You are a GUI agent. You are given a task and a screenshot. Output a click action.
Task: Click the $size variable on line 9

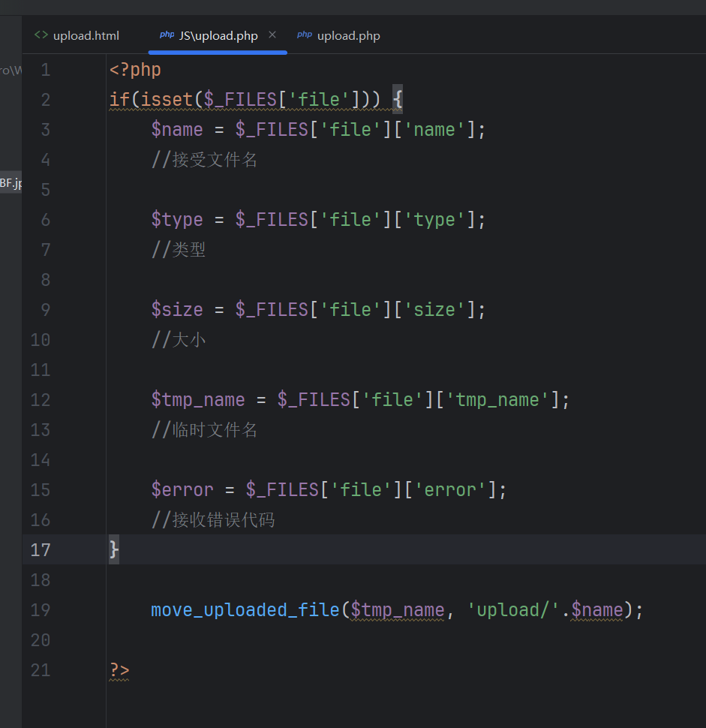177,310
